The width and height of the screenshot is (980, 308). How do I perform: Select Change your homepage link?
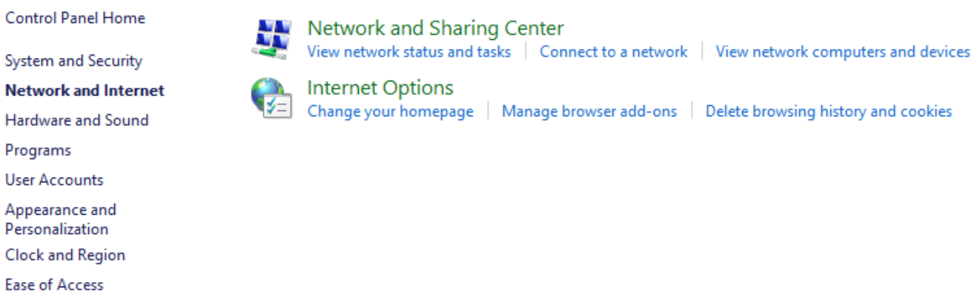[x=390, y=111]
